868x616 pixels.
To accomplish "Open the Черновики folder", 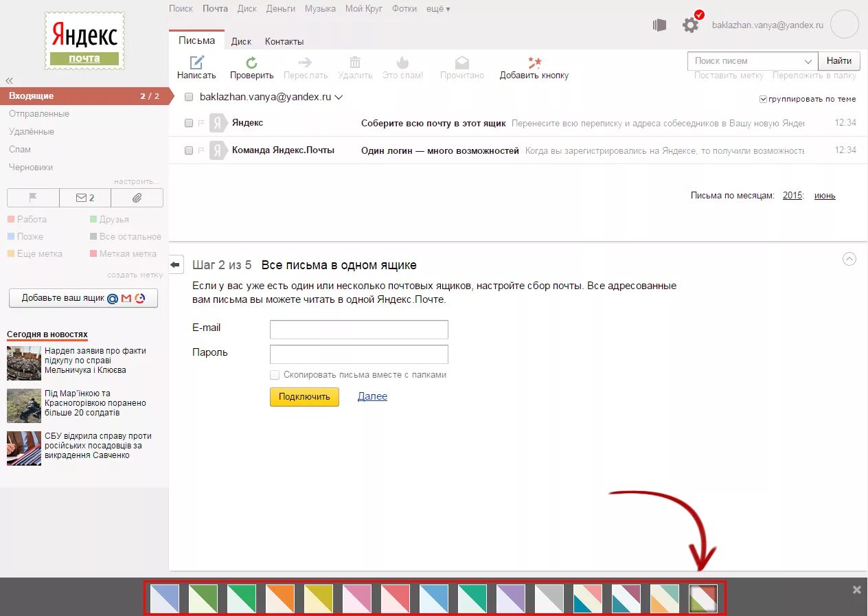I will point(31,168).
